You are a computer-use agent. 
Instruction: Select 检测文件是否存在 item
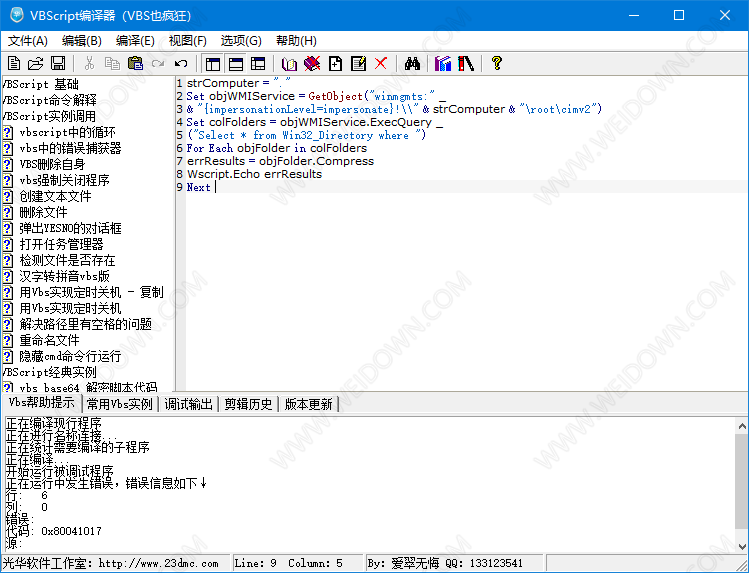[67, 260]
